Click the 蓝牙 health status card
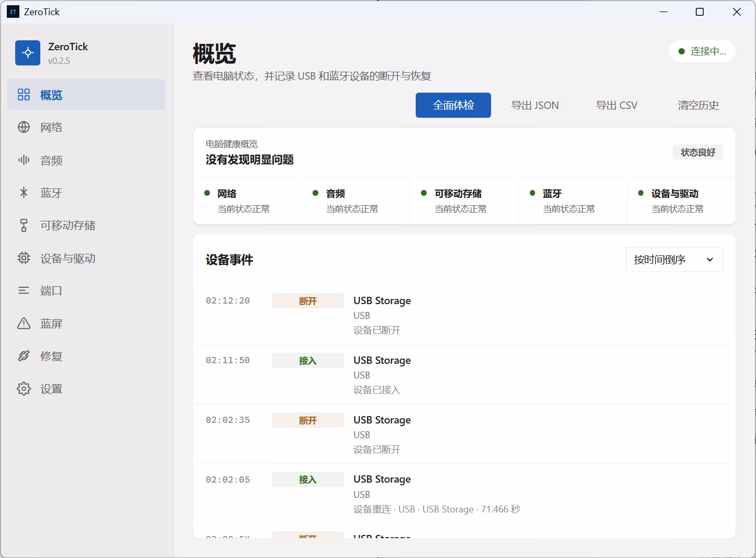This screenshot has height=558, width=756. 573,201
